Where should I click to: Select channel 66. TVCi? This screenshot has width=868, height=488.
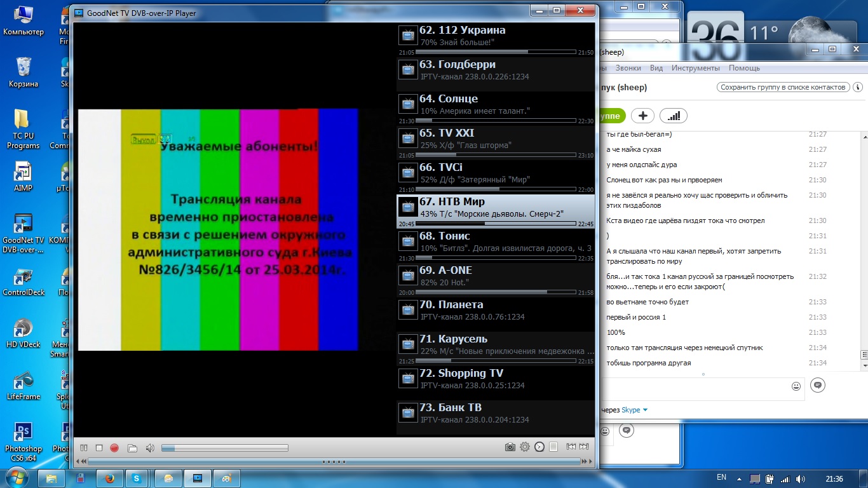click(496, 177)
